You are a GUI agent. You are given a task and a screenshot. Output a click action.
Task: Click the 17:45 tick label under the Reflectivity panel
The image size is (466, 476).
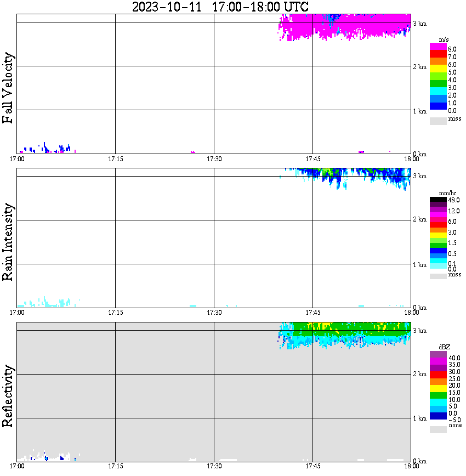tap(312, 466)
